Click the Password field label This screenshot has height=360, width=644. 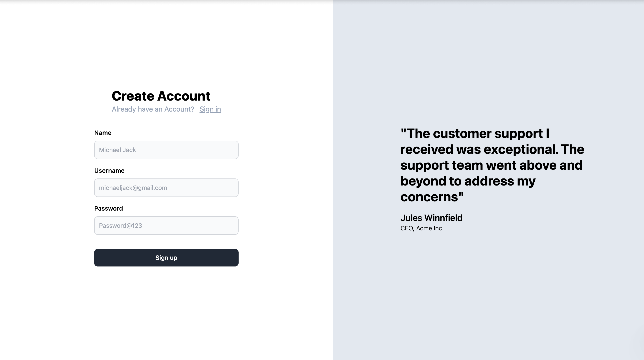(109, 209)
